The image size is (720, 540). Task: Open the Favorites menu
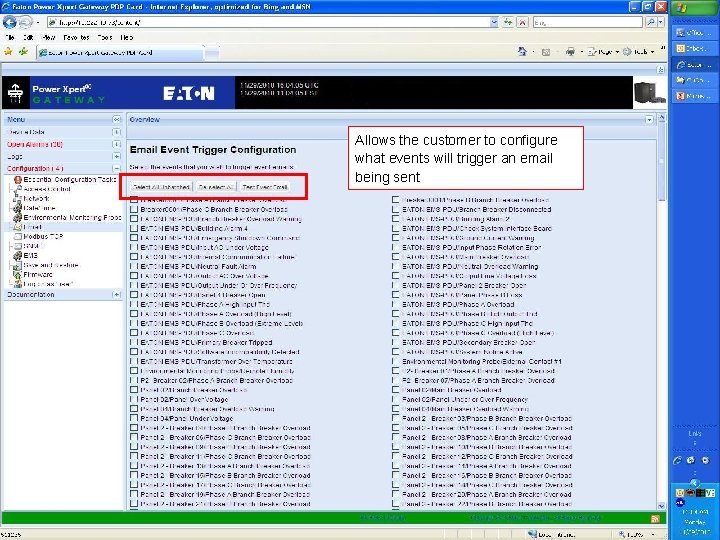[x=76, y=38]
